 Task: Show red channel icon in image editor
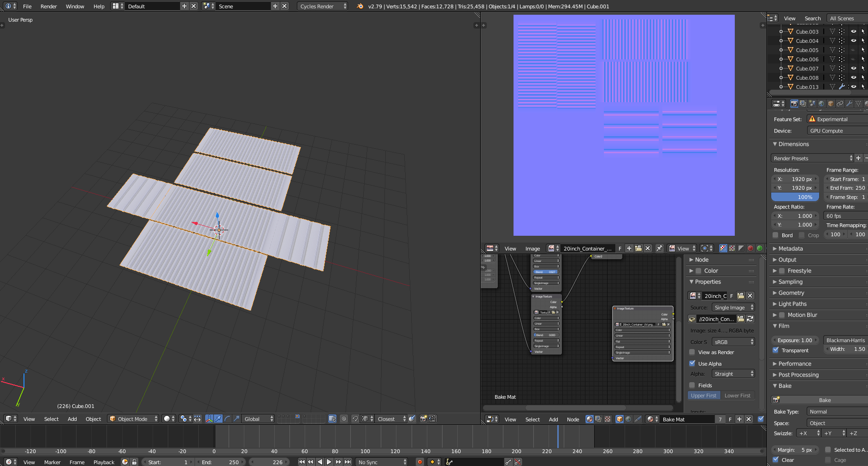click(750, 248)
